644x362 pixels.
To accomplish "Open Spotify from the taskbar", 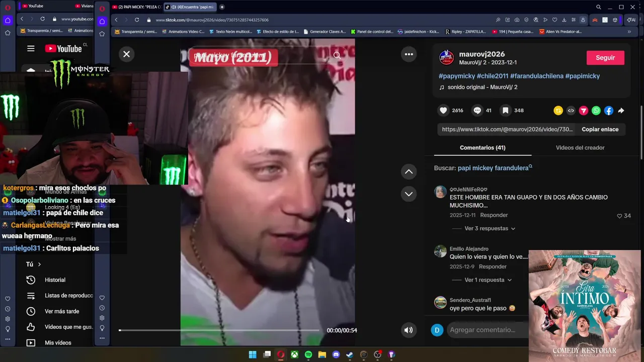I will tap(308, 354).
